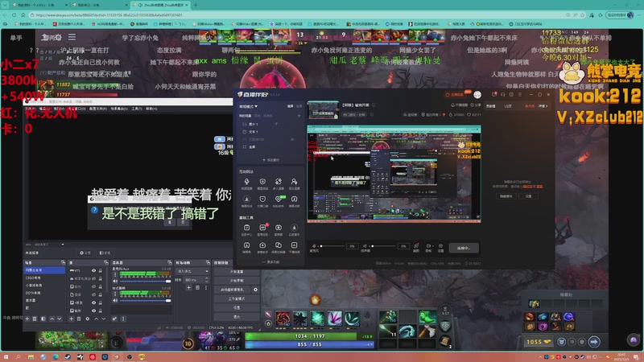This screenshot has width=644, height=362.
Task: Click the heart icon with NEW badge
Action: 279,199
